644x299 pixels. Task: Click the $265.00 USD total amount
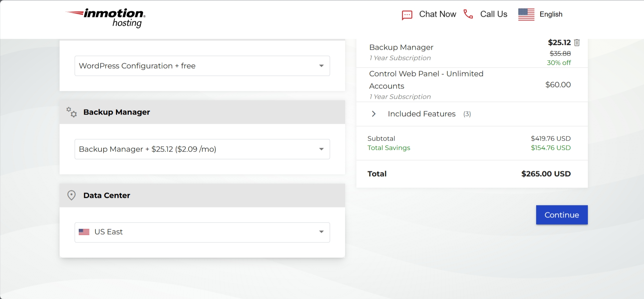546,174
